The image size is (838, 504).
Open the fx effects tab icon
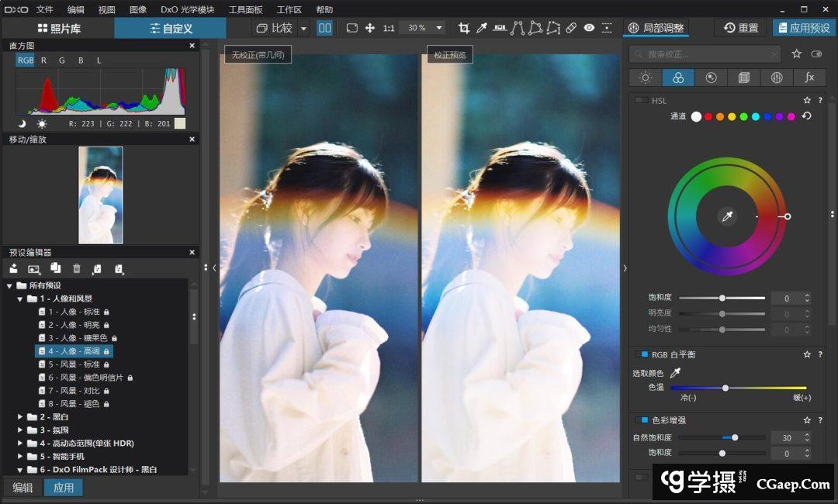point(809,78)
